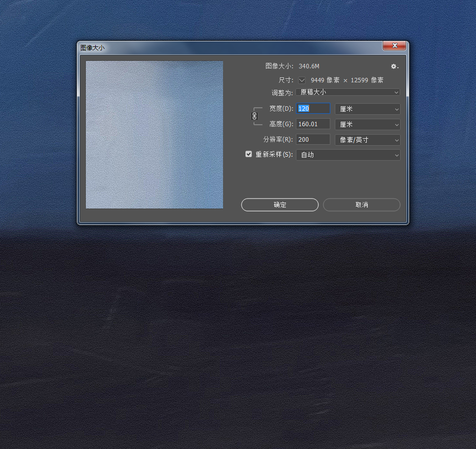The width and height of the screenshot is (476, 449).
Task: Click the 宽度 width input field
Action: pyautogui.click(x=313, y=108)
